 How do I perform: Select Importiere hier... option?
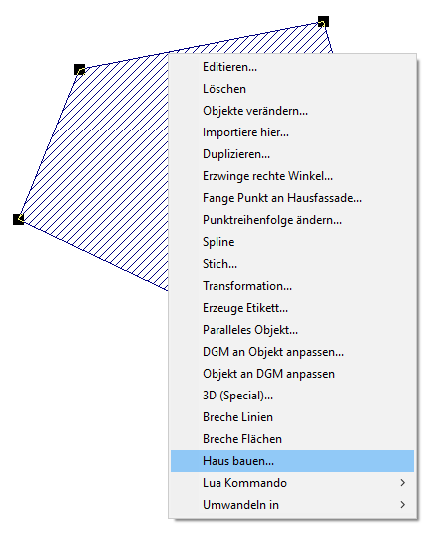[292, 132]
